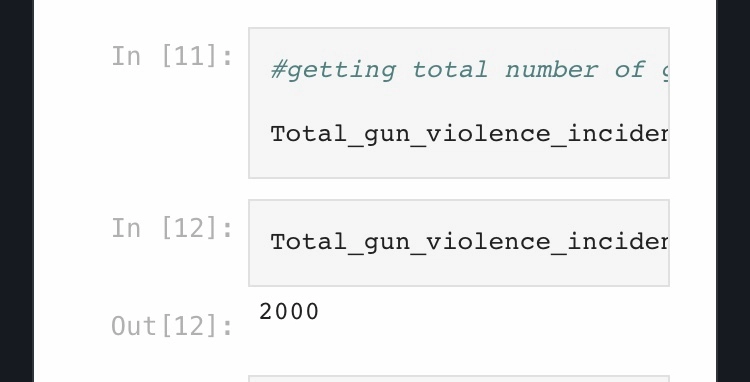Image resolution: width=750 pixels, height=382 pixels.
Task: Click the word "total" in the comment
Action: [450, 70]
